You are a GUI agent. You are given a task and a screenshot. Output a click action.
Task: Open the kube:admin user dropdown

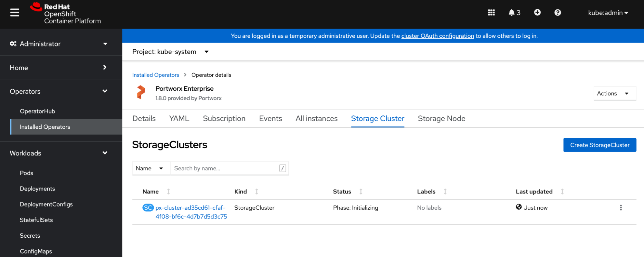[x=608, y=13]
